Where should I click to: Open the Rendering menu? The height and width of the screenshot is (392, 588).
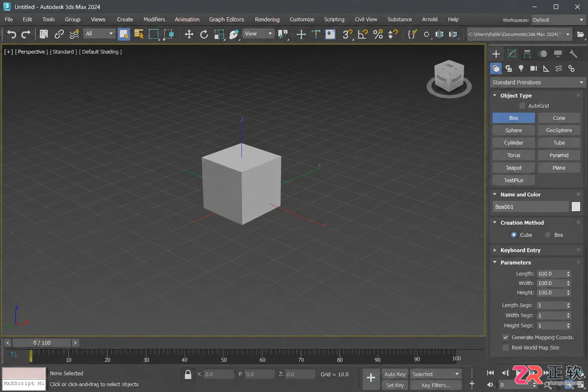(267, 19)
